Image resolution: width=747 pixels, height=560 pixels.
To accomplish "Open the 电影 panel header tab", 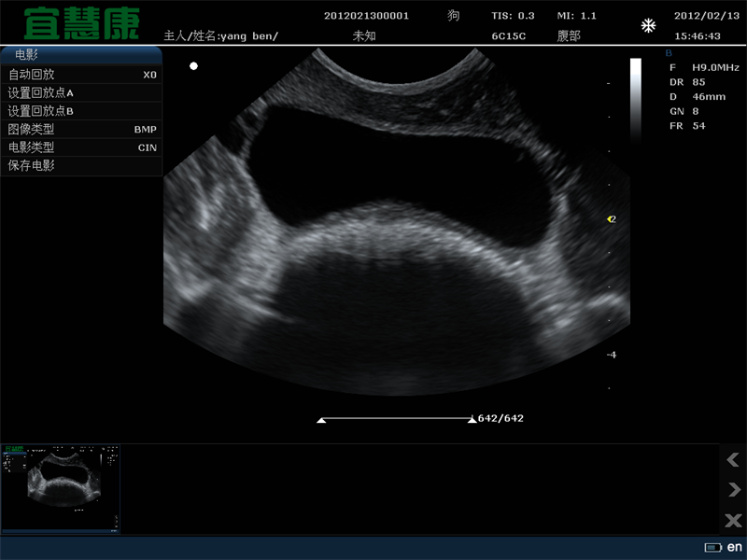I will tap(81, 55).
